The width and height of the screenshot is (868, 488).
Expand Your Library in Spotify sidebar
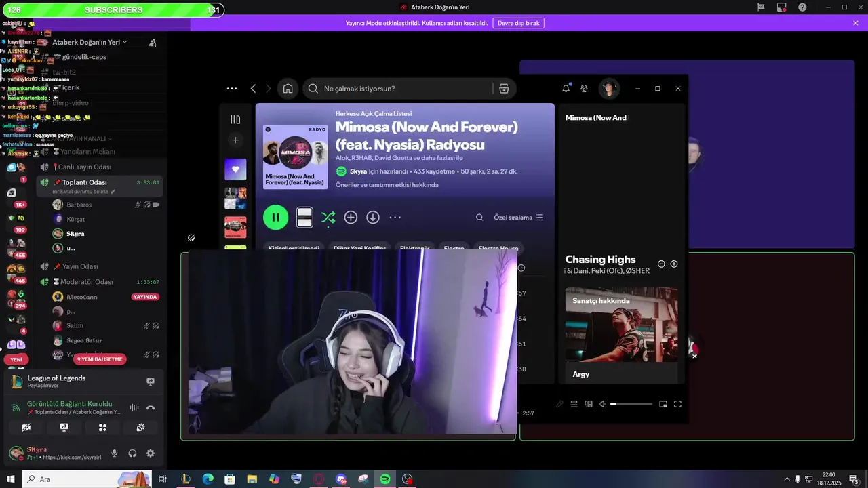tap(235, 119)
